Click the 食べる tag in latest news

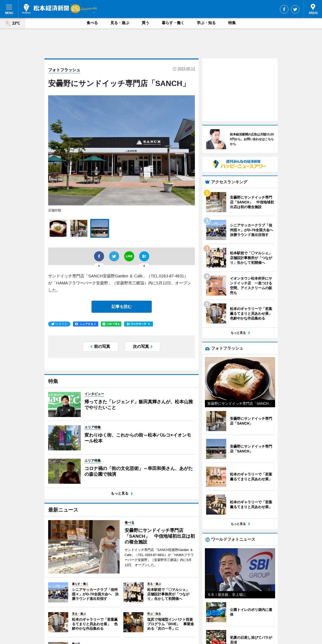tap(129, 522)
